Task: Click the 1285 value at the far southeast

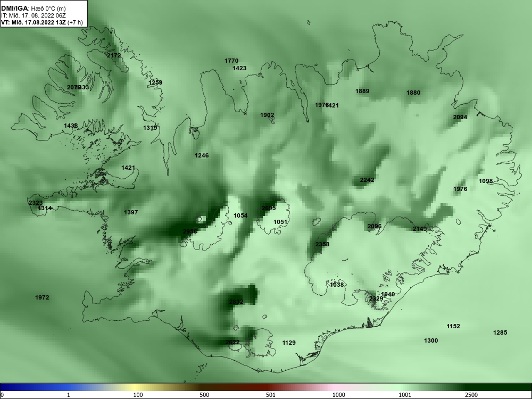Action: pos(500,333)
